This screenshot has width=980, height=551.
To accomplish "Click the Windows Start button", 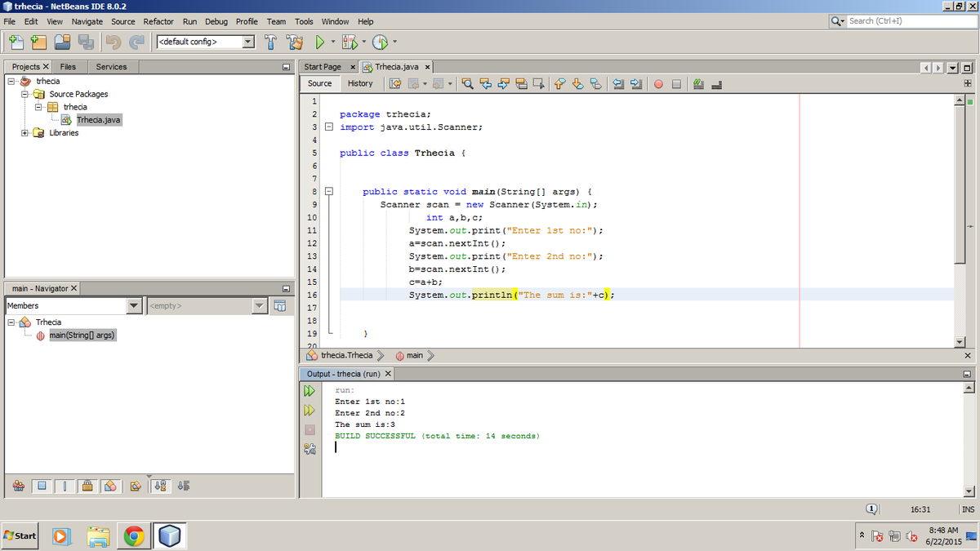I will pyautogui.click(x=20, y=536).
